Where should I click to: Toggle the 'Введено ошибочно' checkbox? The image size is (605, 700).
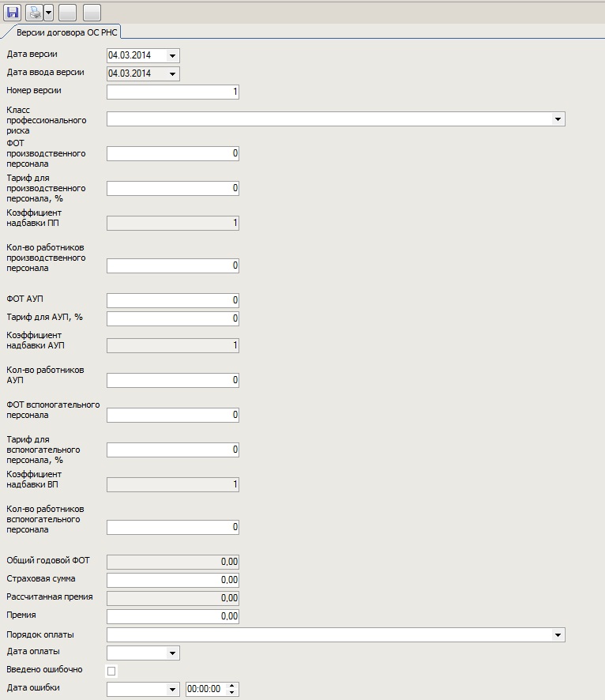click(111, 671)
